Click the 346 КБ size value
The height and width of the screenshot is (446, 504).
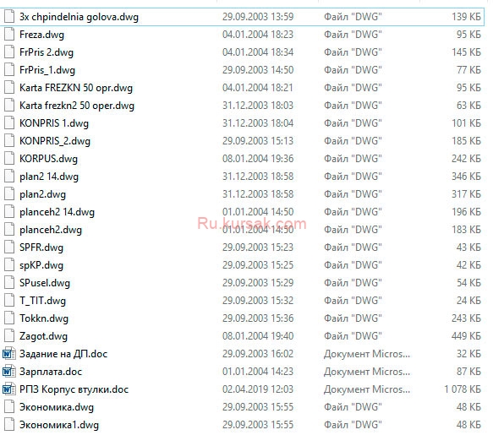pos(466,176)
